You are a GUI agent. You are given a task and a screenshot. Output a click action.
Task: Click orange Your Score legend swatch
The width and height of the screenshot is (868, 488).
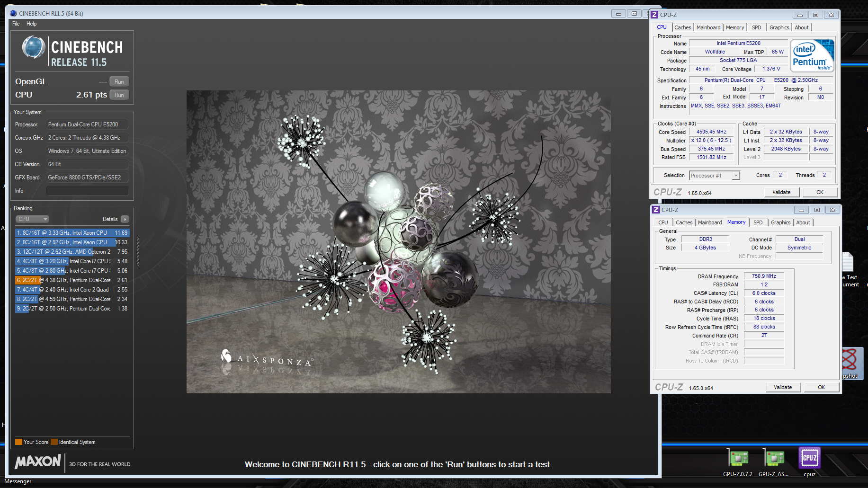[x=18, y=442]
